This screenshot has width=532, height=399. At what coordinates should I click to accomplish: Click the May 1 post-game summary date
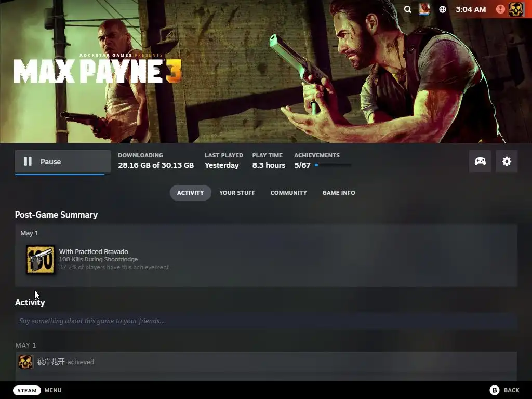click(29, 233)
